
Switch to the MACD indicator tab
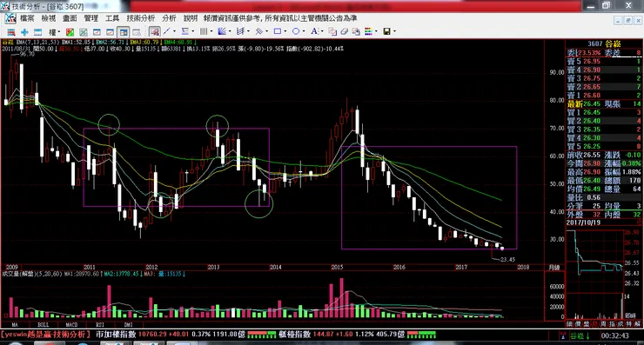(x=71, y=324)
